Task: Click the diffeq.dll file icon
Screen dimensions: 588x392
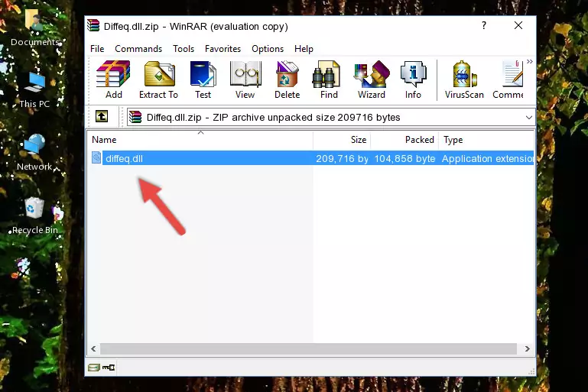Action: click(96, 157)
